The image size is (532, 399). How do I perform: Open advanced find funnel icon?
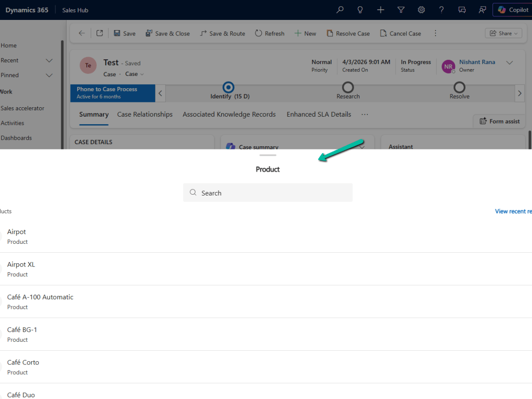401,10
